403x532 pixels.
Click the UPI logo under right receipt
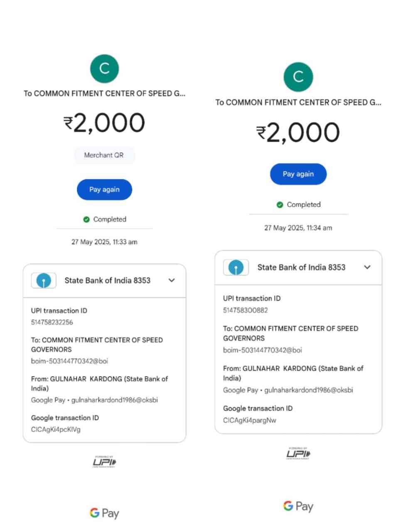click(298, 453)
